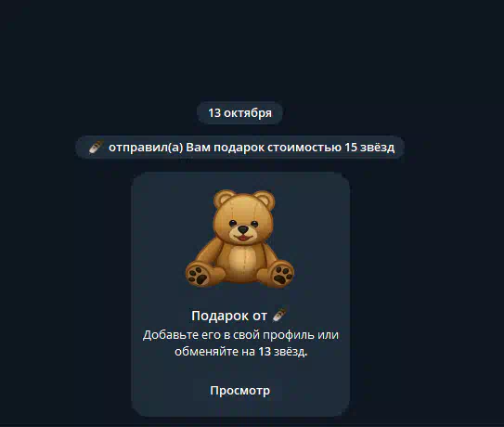Click the отправил(а) Вам подарок service message
Screen dimensions: 504x427
[239, 148]
